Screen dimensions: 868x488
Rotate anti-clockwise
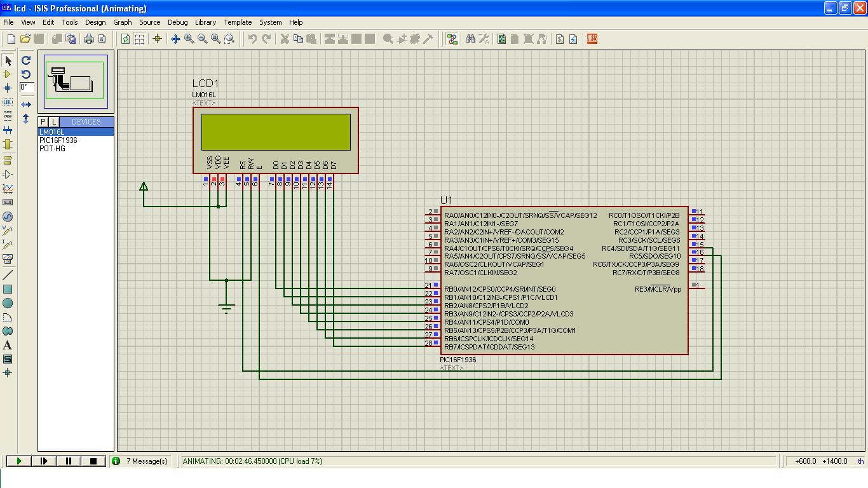[26, 74]
